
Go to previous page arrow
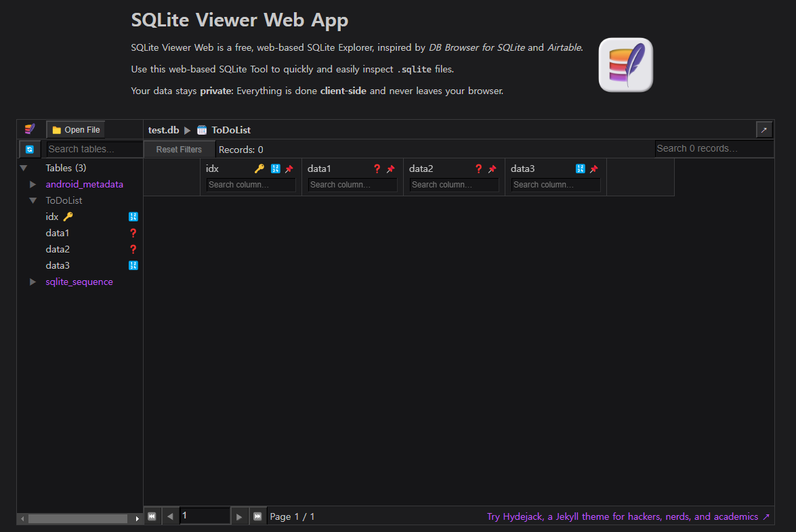pyautogui.click(x=170, y=516)
